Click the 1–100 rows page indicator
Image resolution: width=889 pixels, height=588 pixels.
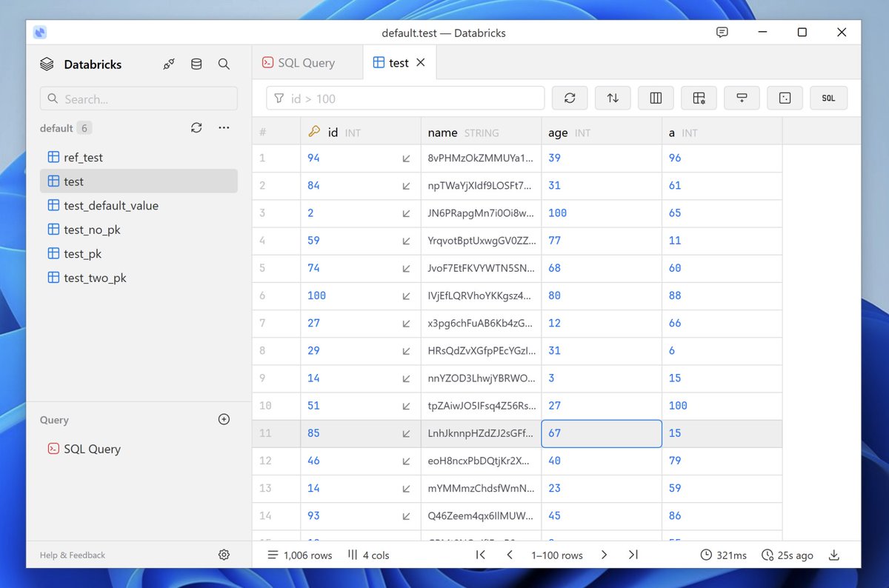tap(557, 555)
